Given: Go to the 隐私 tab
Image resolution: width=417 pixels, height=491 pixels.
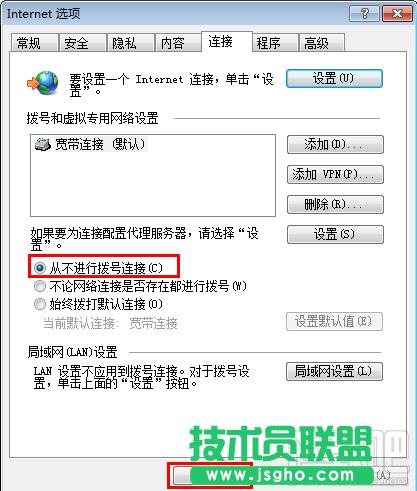Looking at the screenshot, I should click(x=130, y=43).
